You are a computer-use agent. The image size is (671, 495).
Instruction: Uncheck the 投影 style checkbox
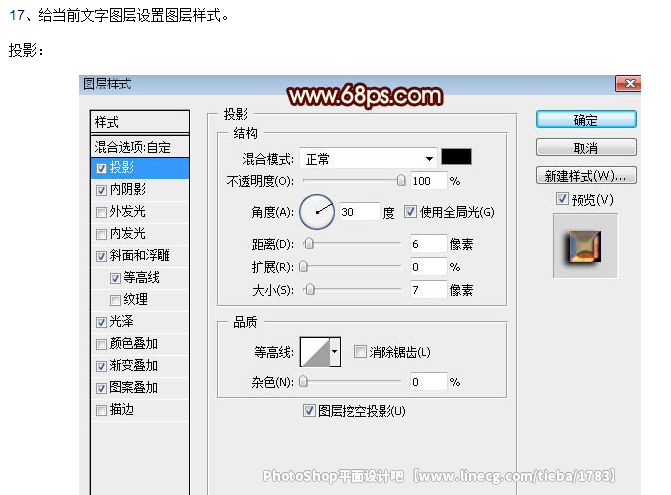(x=101, y=168)
